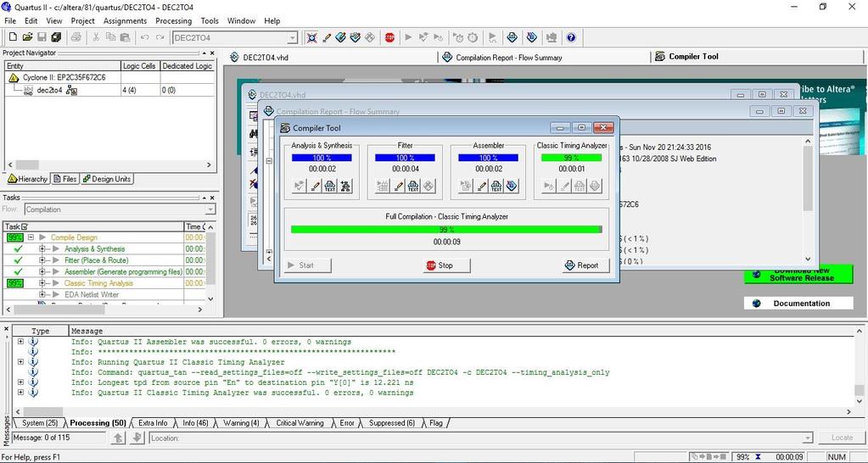Image resolution: width=868 pixels, height=463 pixels.
Task: Select the Cyclone II: EP2C35F672C6 device row
Action: pos(64,77)
